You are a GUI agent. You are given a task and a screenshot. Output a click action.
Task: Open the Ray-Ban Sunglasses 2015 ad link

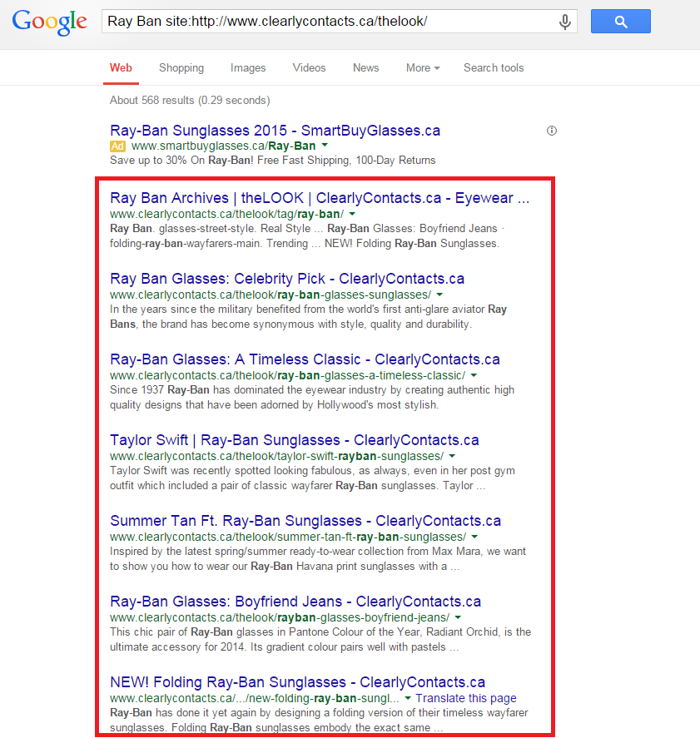[275, 131]
